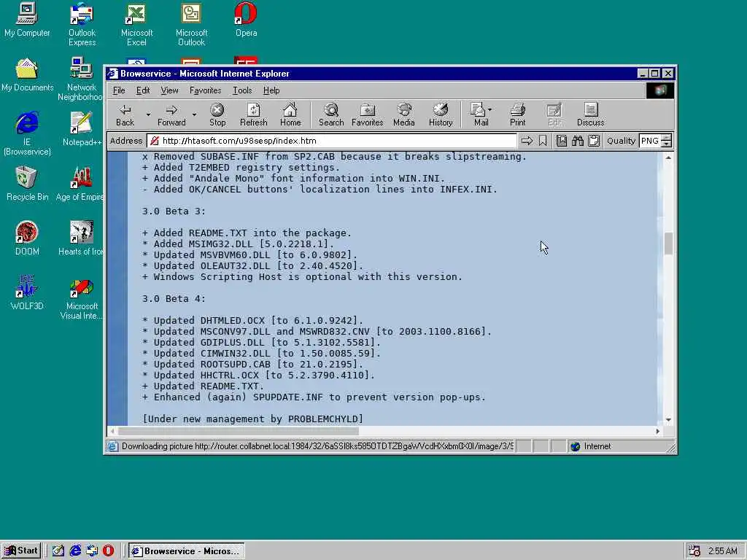Open the Search pane from toolbar
Screen dimensions: 747x560
click(x=331, y=115)
